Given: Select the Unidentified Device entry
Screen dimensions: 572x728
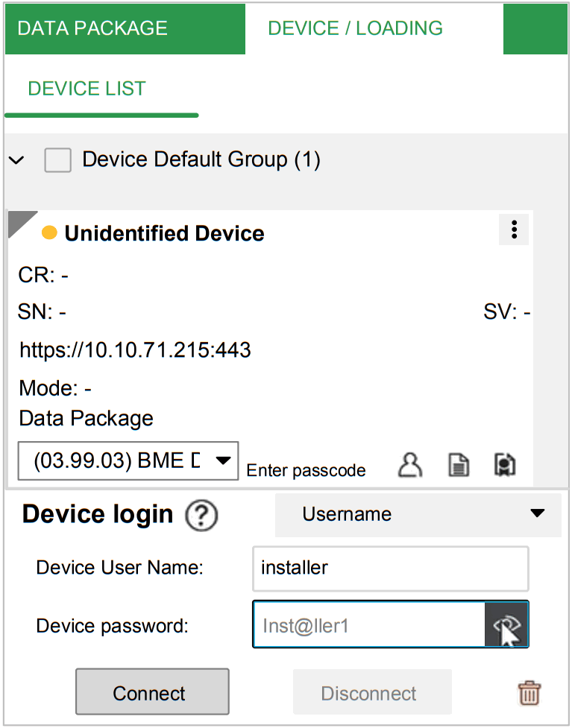Looking at the screenshot, I should point(165,232).
